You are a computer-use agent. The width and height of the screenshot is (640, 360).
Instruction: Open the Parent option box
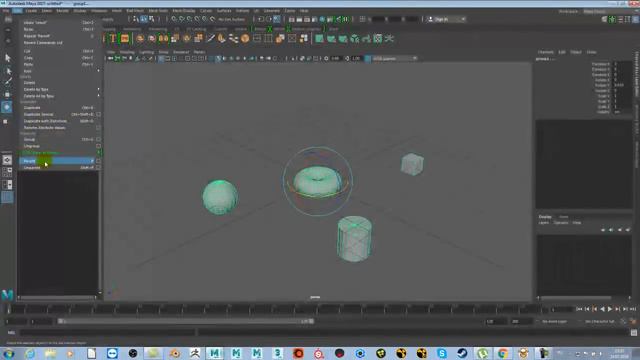tap(98, 161)
